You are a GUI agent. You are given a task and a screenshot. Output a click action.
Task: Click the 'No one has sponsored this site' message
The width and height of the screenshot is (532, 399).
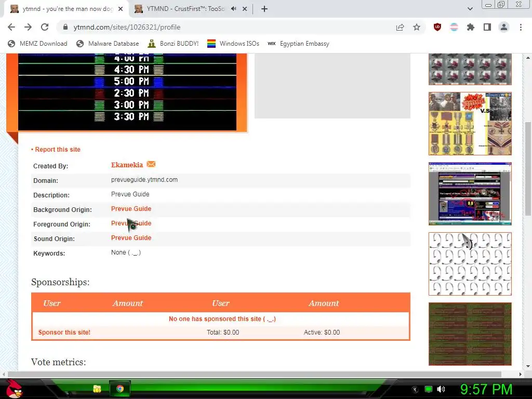tap(222, 319)
